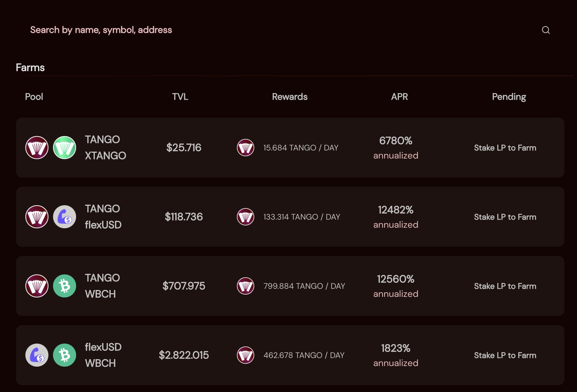Viewport: 577px width, 392px height.
Task: Click the Rewards column header
Action: 290,97
